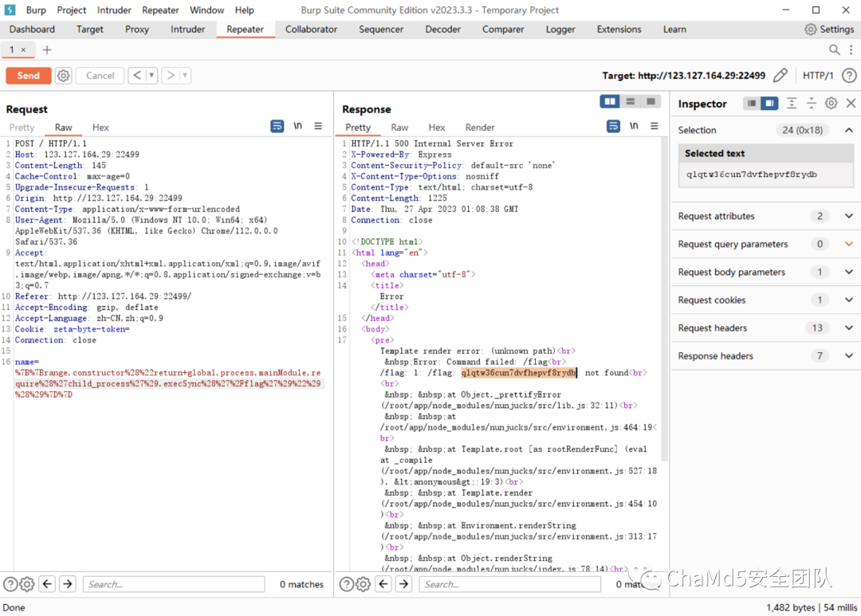The image size is (861, 616).
Task: Toggle word wrap in Response editor
Action: coord(613,126)
